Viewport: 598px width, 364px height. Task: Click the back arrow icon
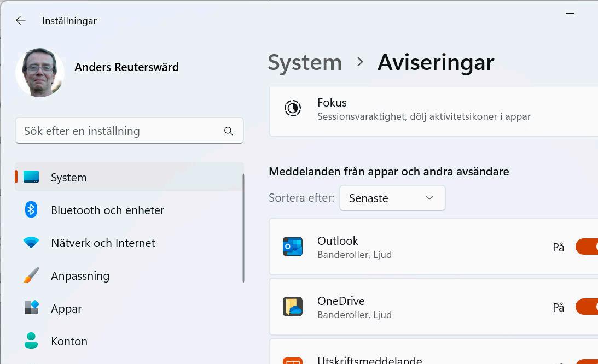[x=21, y=20]
